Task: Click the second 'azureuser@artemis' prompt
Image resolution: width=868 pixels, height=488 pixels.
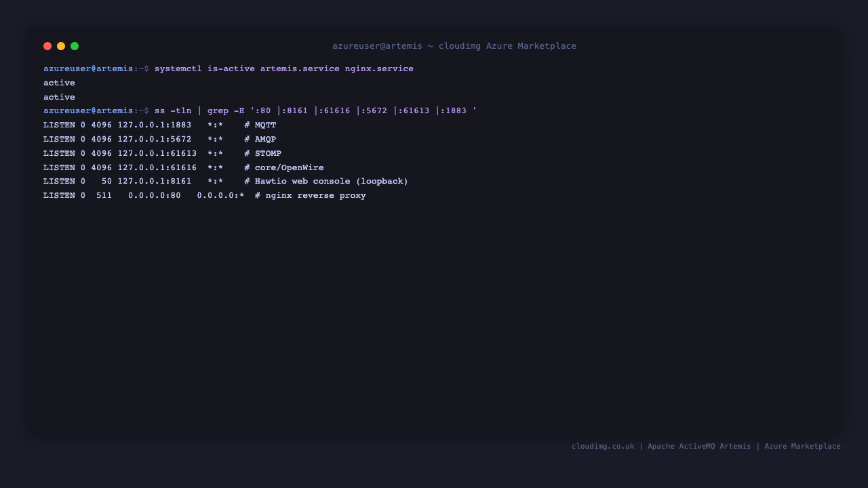Action: pos(88,111)
